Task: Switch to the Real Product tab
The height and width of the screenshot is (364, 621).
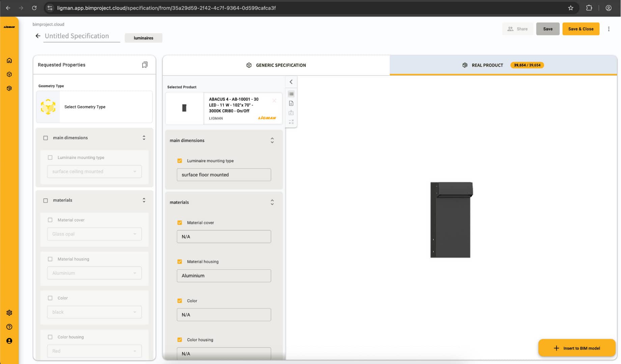Action: click(487, 65)
